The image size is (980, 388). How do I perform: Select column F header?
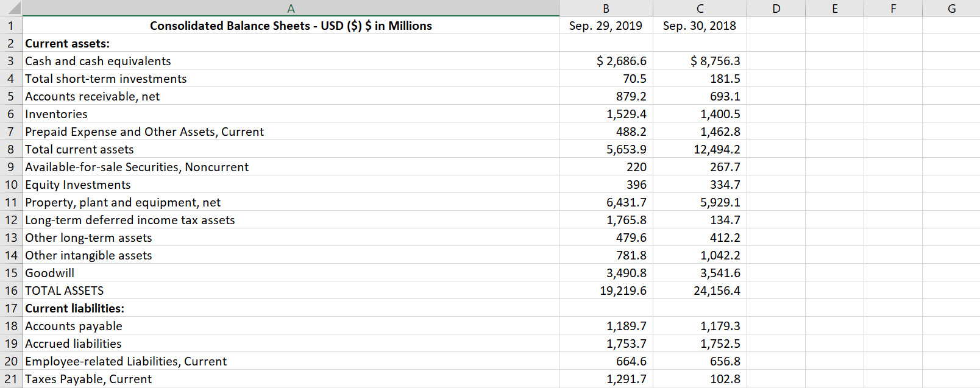pyautogui.click(x=893, y=8)
